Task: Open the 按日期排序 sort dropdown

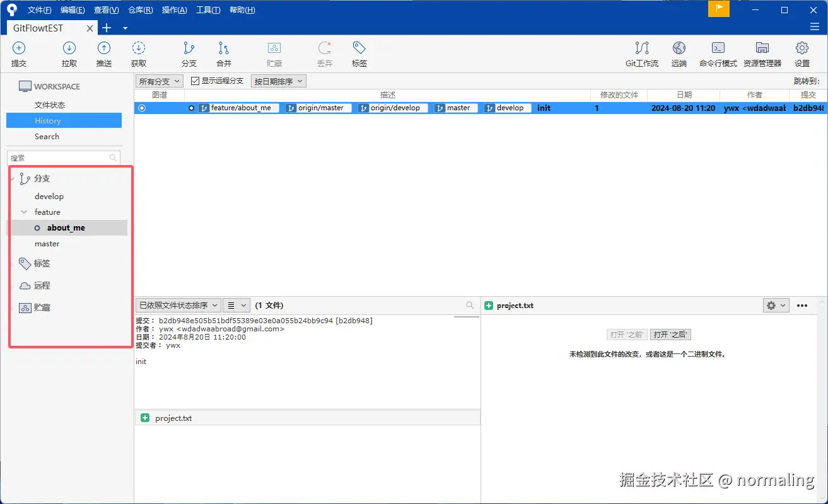Action: [x=278, y=81]
